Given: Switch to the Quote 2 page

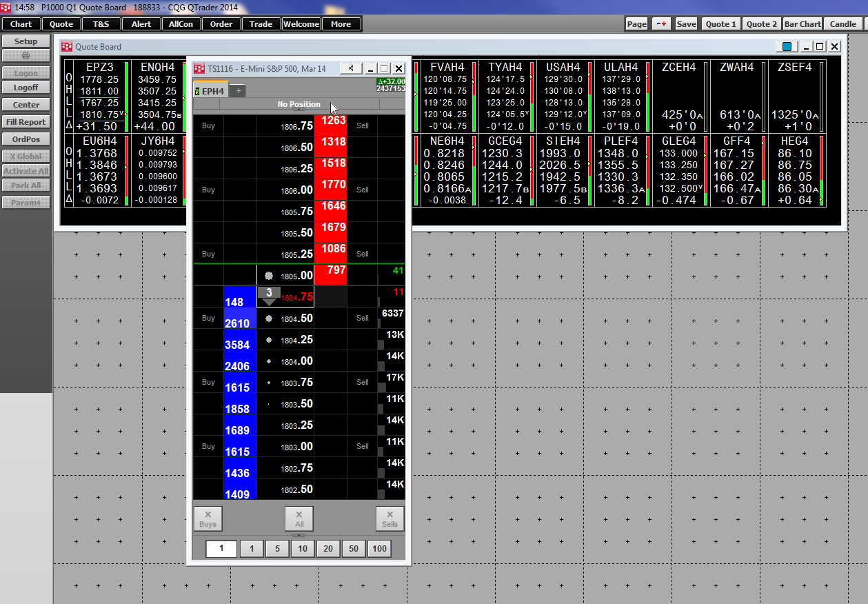Looking at the screenshot, I should tap(762, 23).
